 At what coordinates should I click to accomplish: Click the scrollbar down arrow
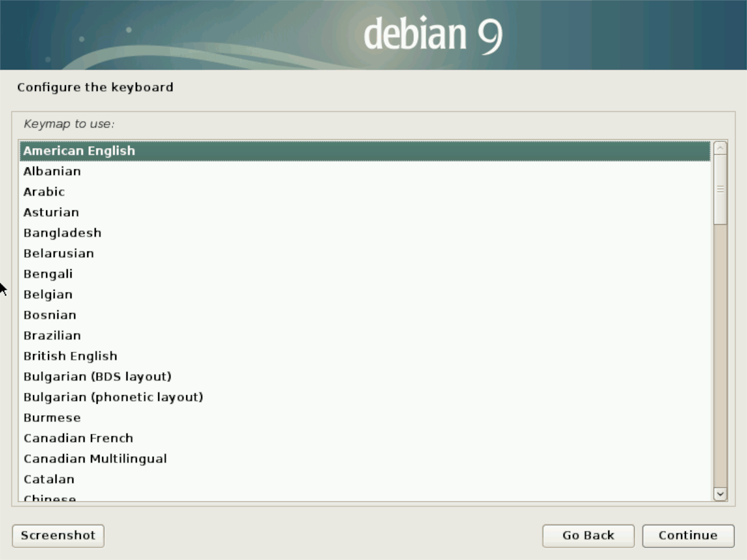[719, 494]
